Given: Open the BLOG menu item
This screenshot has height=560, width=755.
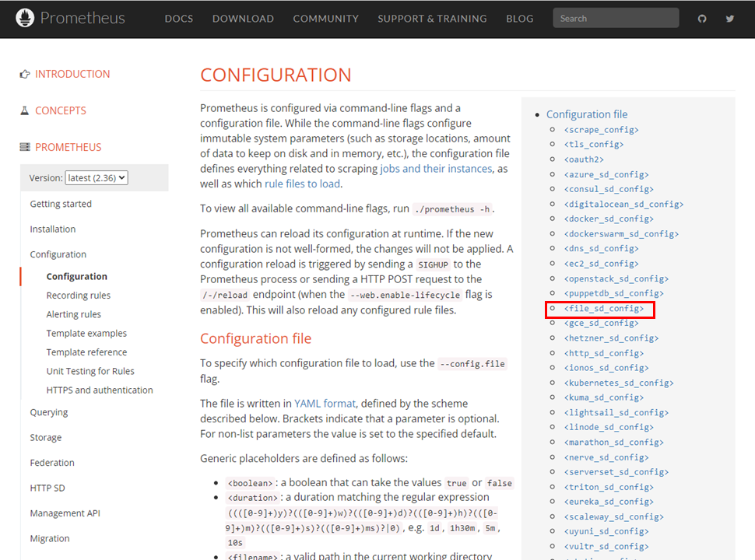Looking at the screenshot, I should [519, 19].
